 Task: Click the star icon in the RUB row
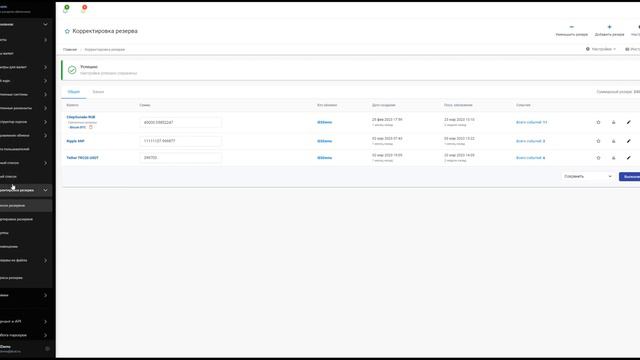point(598,122)
